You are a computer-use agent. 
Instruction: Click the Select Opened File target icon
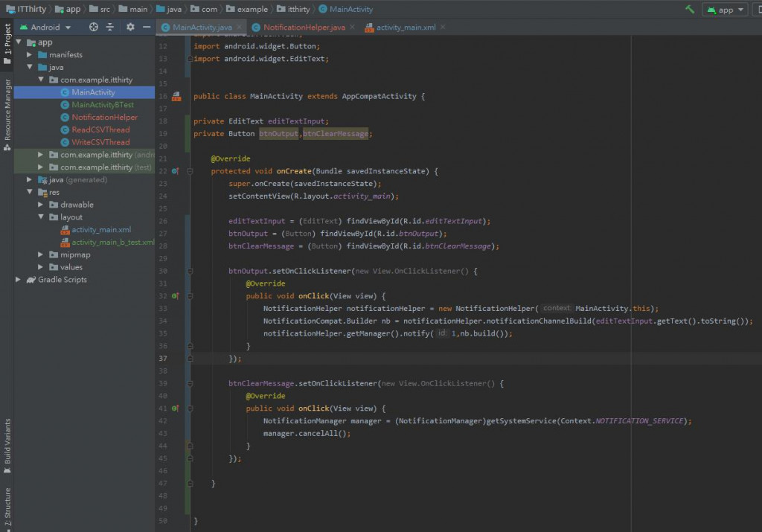(94, 27)
